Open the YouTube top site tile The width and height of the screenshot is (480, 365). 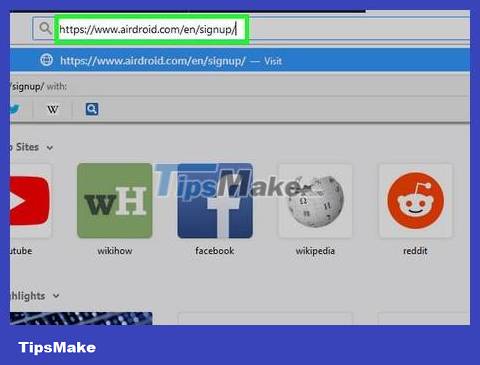(x=30, y=201)
